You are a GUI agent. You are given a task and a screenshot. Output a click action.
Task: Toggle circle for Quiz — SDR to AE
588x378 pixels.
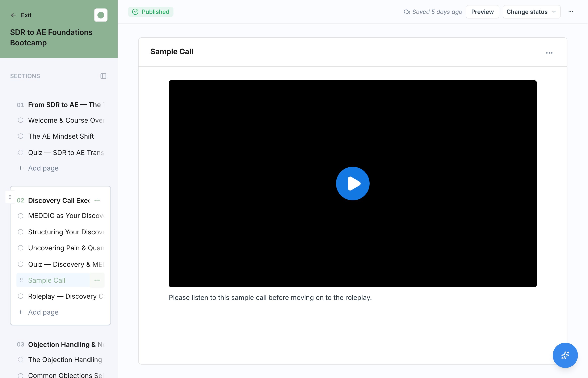[21, 153]
